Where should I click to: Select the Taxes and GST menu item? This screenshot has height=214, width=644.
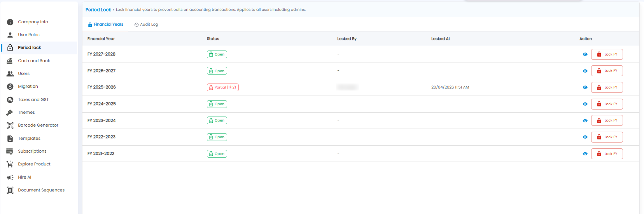(33, 100)
